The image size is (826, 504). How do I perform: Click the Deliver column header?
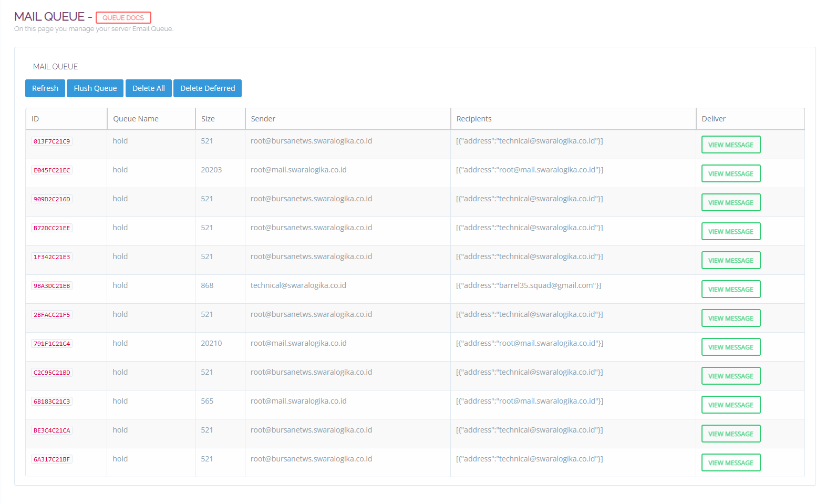pyautogui.click(x=750, y=119)
